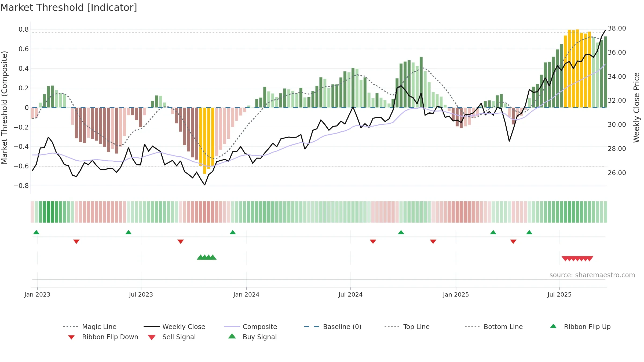Image resolution: width=644 pixels, height=362 pixels.
Task: Click the Market Threshold (Composite) axis title
Action: 4,107
